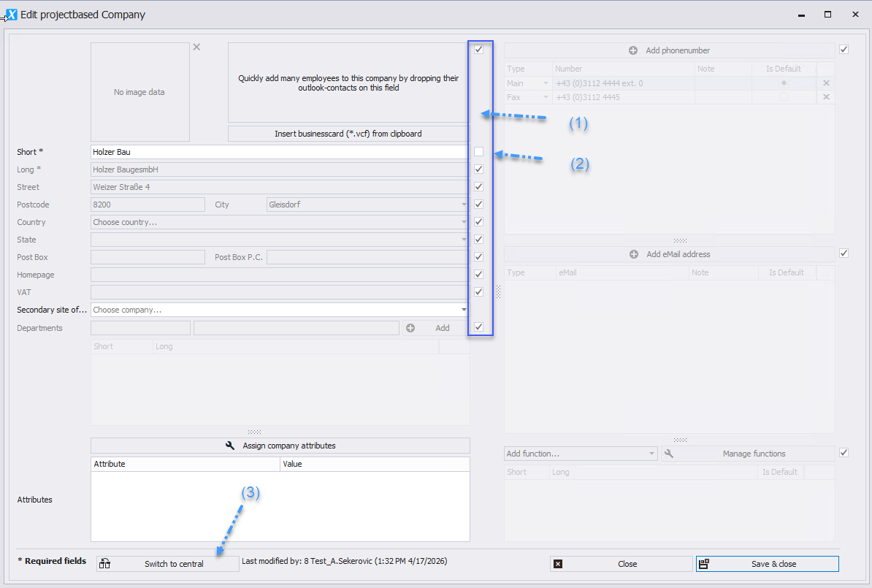Click the eMail column header
The width and height of the screenshot is (872, 588).
point(622,272)
